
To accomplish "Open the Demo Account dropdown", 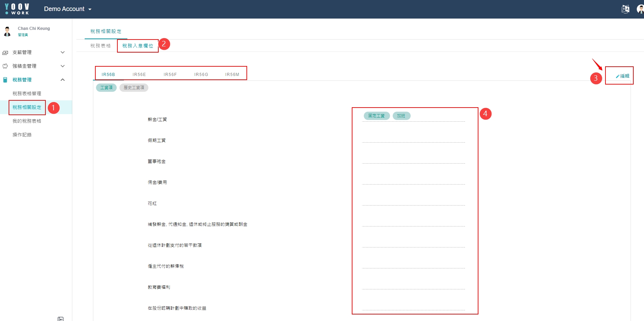I will 67,9.
